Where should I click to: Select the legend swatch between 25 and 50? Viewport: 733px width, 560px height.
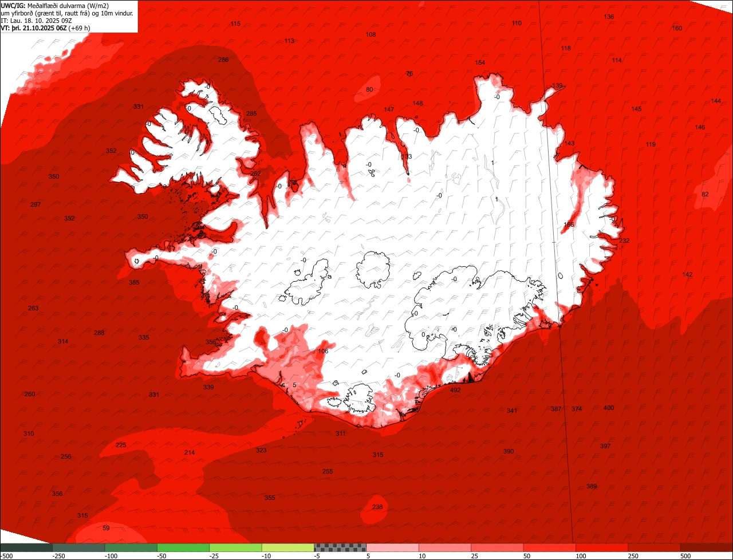(497, 547)
